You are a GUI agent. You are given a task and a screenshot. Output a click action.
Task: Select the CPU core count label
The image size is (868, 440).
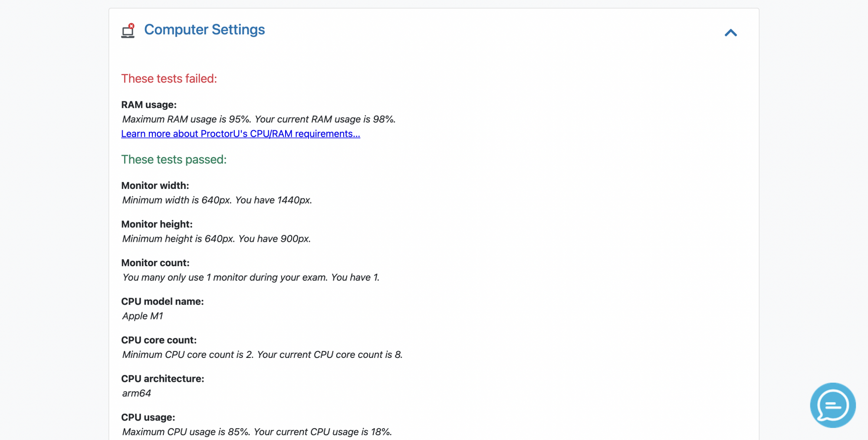(x=159, y=340)
